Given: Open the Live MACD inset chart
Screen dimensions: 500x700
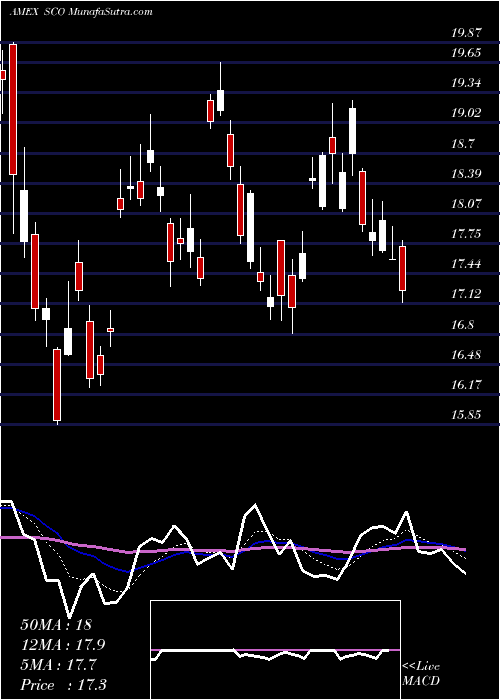Looking at the screenshot, I should pos(275,650).
